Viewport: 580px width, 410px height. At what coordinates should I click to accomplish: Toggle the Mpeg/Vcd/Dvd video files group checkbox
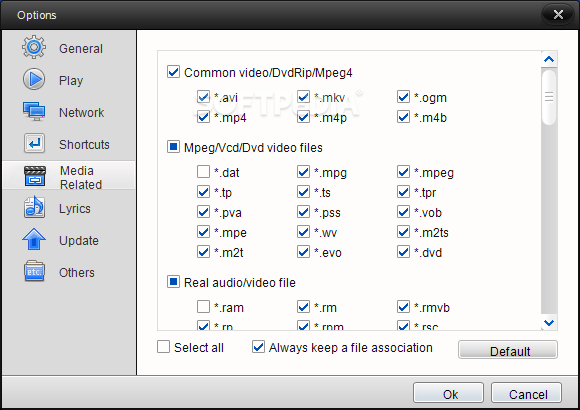coord(173,147)
